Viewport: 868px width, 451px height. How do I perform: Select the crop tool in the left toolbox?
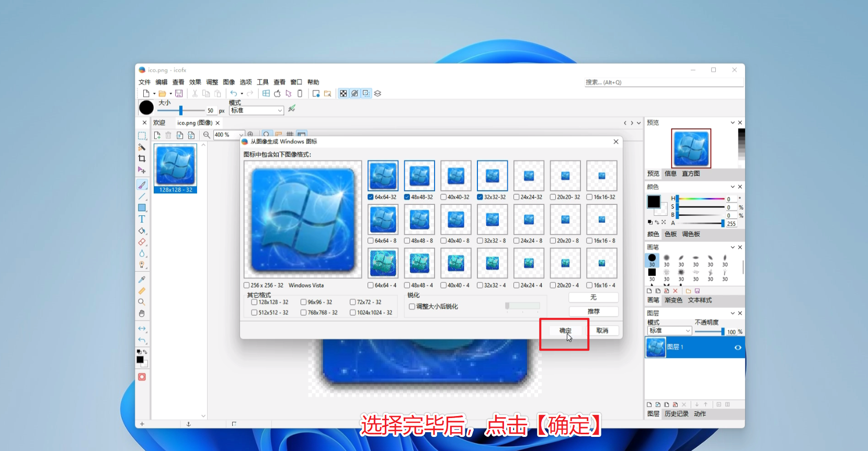(142, 158)
